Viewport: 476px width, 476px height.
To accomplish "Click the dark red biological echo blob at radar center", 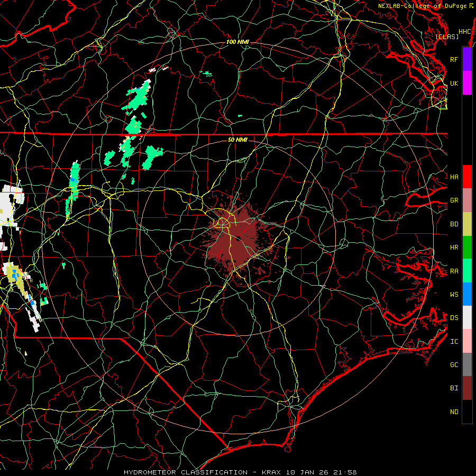I will tap(239, 240).
